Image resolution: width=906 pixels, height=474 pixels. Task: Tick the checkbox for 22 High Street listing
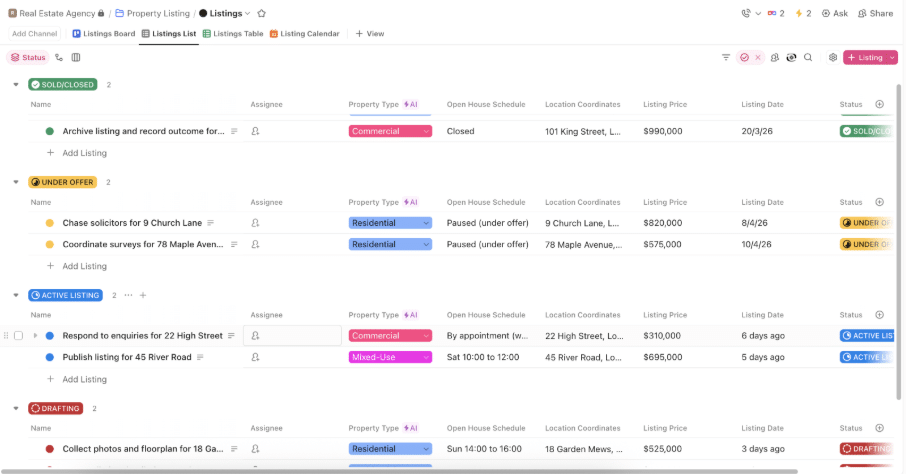pyautogui.click(x=18, y=336)
